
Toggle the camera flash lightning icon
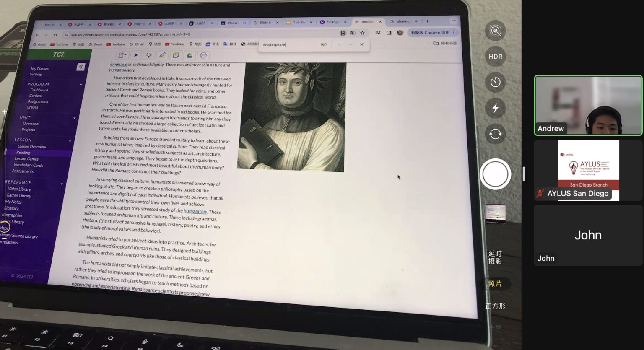point(495,108)
